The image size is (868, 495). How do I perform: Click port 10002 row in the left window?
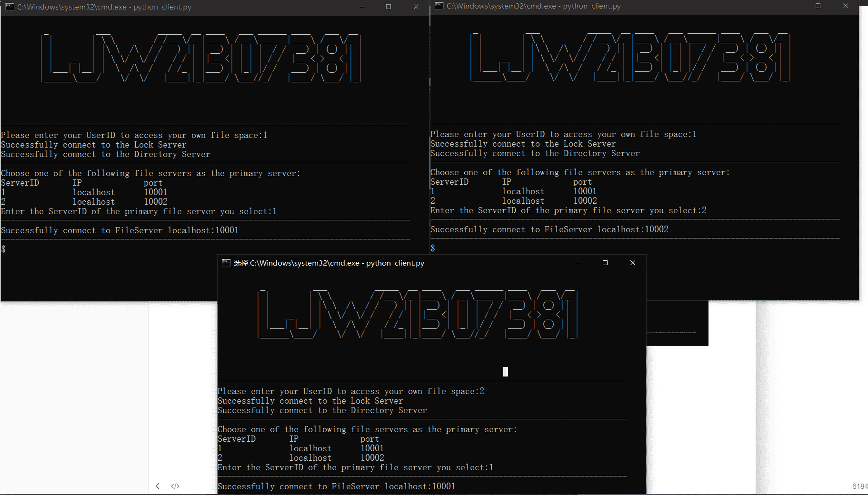pyautogui.click(x=84, y=202)
